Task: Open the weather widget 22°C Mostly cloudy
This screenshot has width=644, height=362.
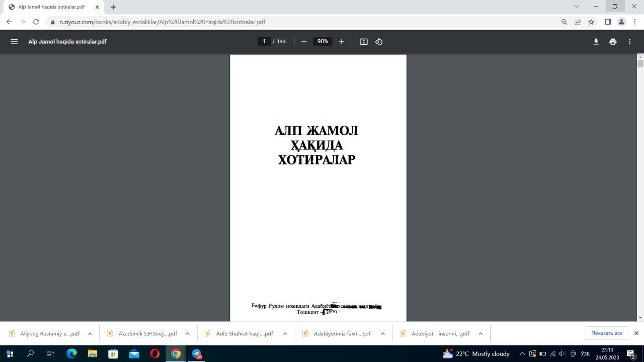Action: coord(476,353)
